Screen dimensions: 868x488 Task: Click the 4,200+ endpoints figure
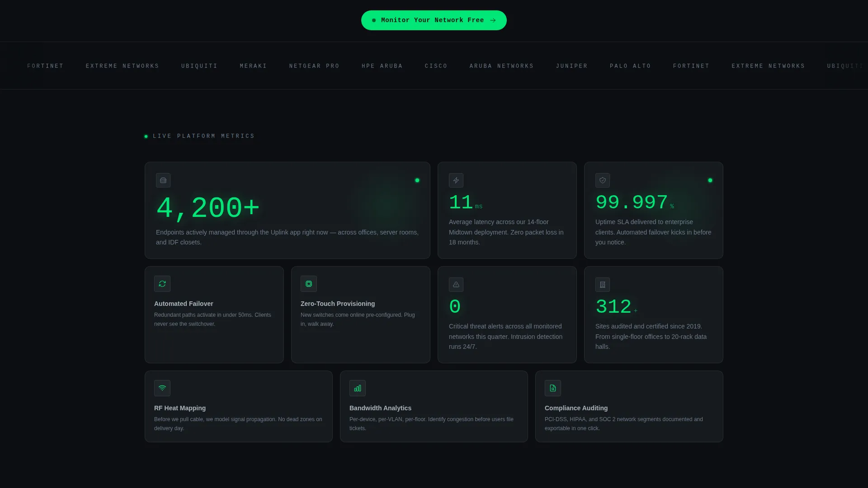208,208
